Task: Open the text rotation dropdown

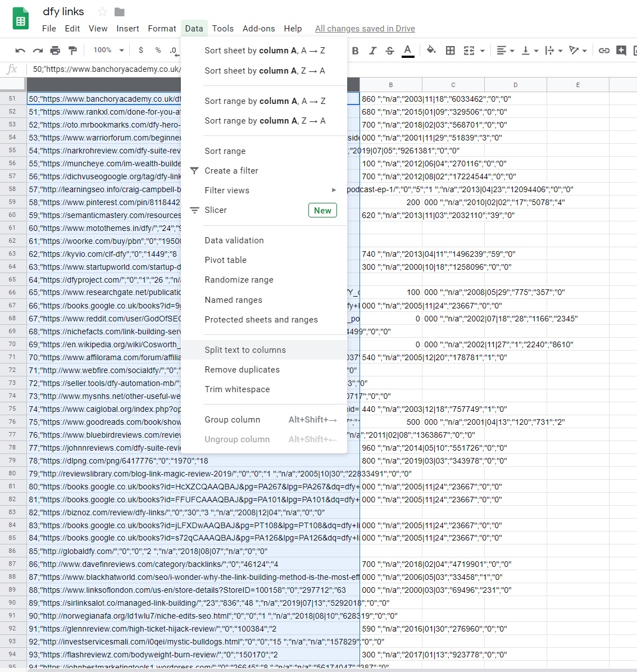Action: 578,51
